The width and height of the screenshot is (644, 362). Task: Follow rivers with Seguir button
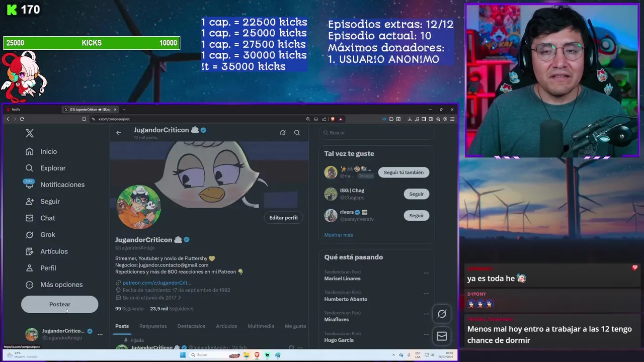(417, 216)
